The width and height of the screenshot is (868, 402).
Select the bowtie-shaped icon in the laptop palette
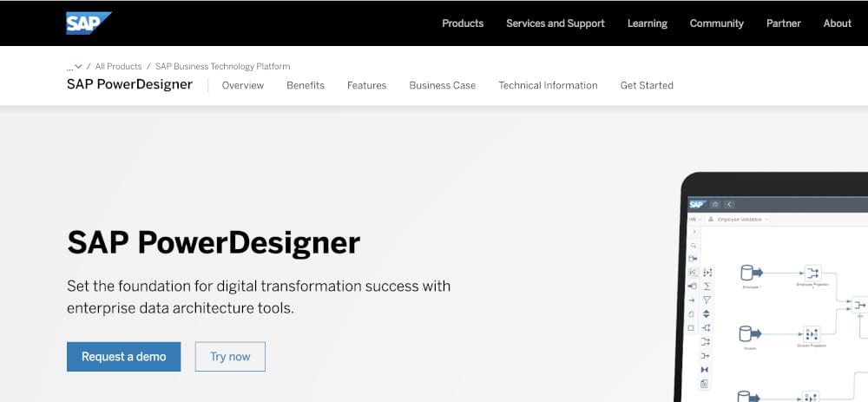(705, 370)
